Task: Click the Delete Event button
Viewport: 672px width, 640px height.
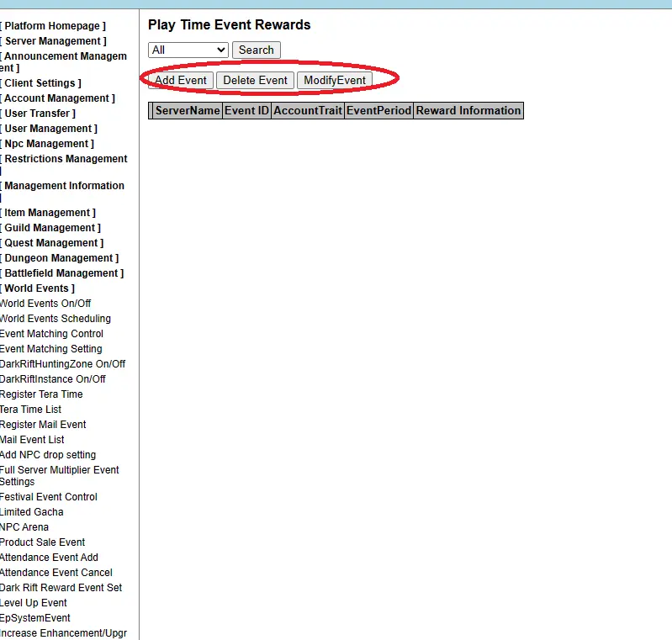Action: coord(255,80)
